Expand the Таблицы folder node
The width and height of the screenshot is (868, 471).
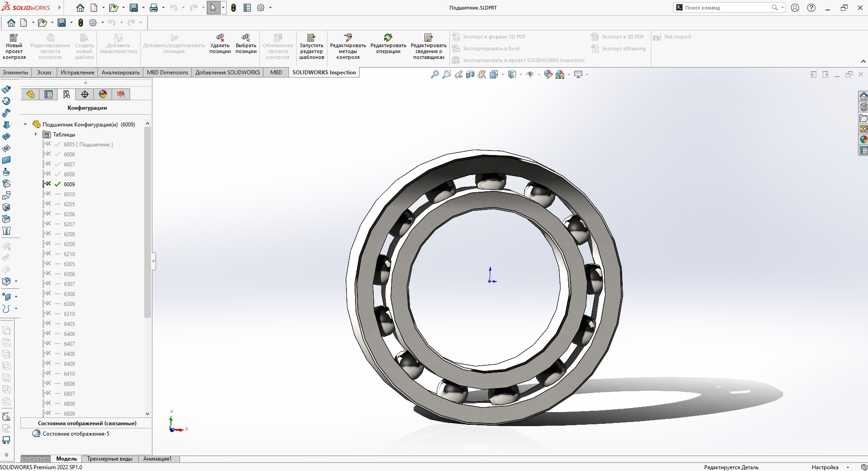tap(36, 134)
